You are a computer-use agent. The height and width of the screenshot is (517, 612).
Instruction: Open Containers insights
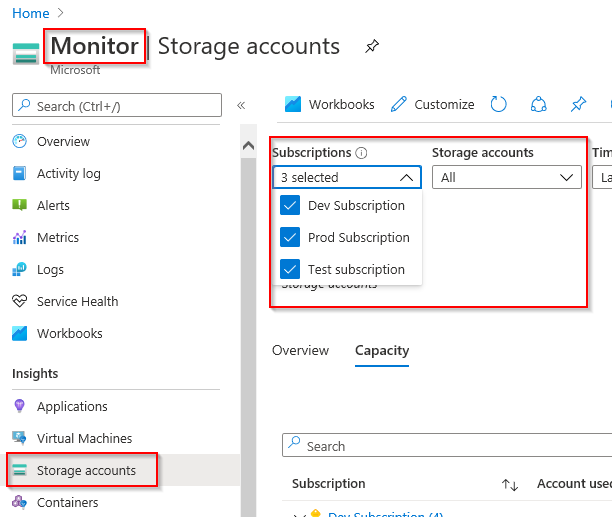(x=68, y=502)
